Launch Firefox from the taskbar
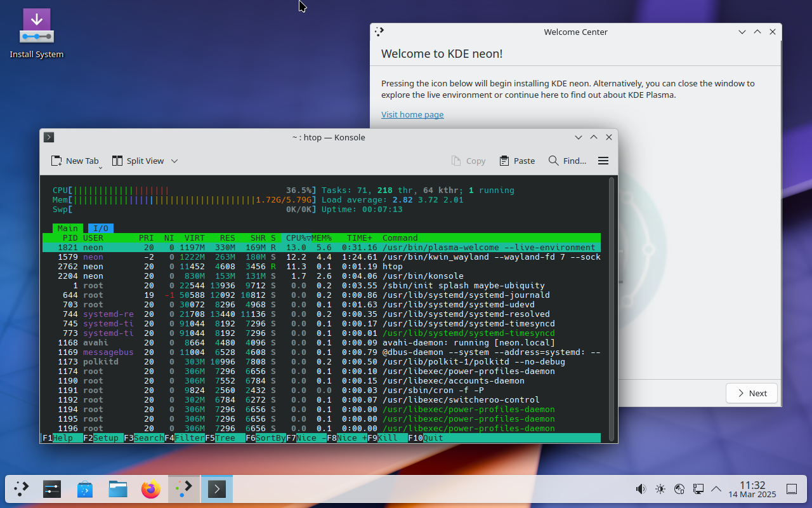Image resolution: width=812 pixels, height=508 pixels. coord(151,489)
